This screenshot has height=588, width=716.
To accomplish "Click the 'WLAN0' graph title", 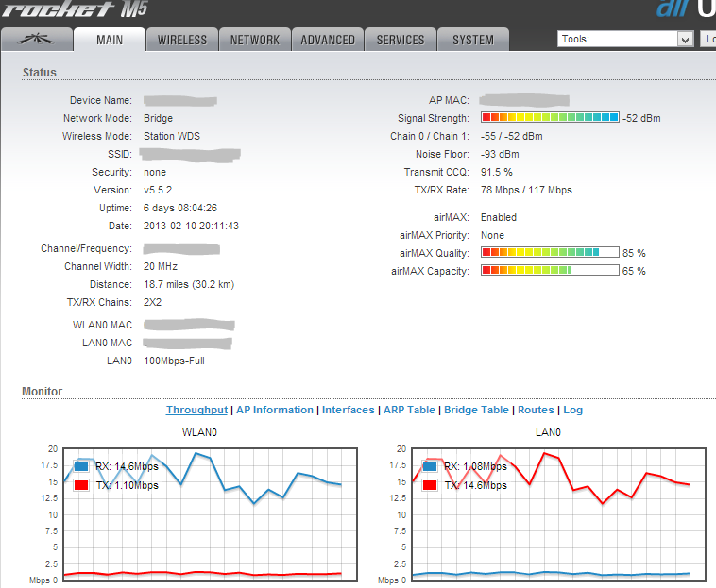I will click(x=199, y=432).
